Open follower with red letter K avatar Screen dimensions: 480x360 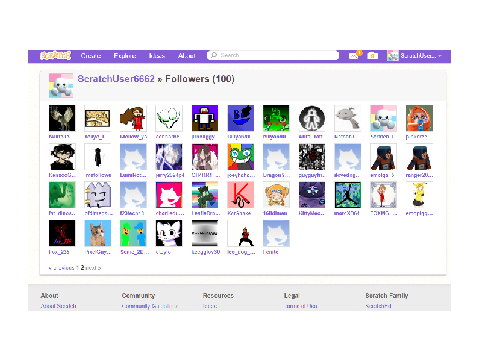tap(241, 195)
